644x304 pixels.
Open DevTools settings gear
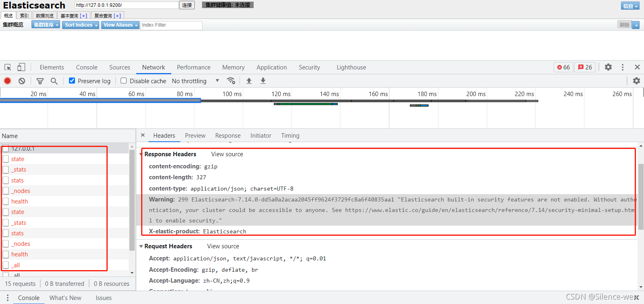coord(608,67)
